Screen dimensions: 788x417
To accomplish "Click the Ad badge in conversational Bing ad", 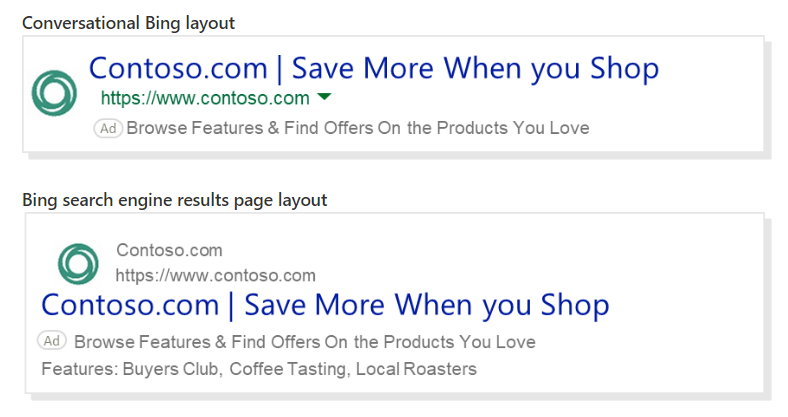I will pos(108,129).
